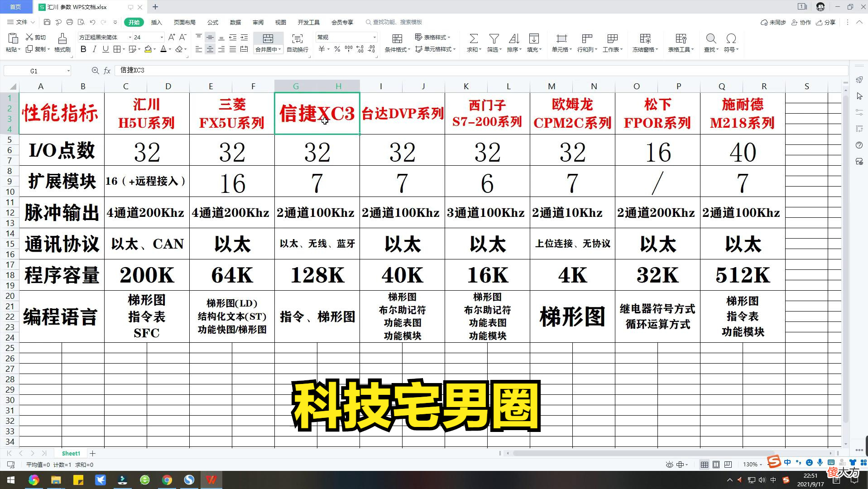Image resolution: width=868 pixels, height=489 pixels.
Task: Apply percent style
Action: point(337,49)
